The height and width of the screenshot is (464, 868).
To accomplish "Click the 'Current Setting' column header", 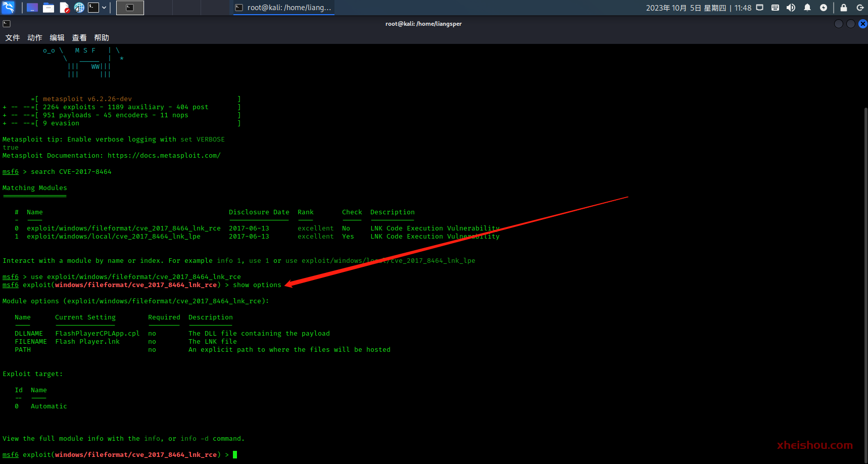I will 85,317.
